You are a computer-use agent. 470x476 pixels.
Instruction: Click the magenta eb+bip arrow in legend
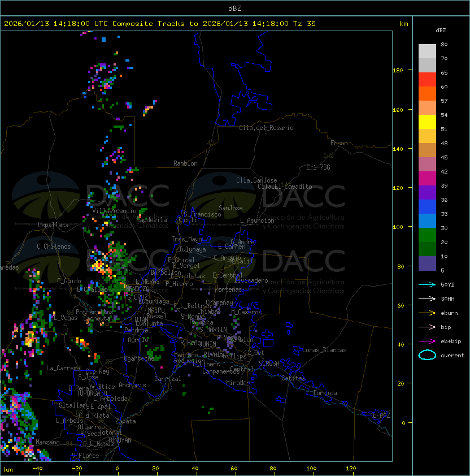coord(427,341)
